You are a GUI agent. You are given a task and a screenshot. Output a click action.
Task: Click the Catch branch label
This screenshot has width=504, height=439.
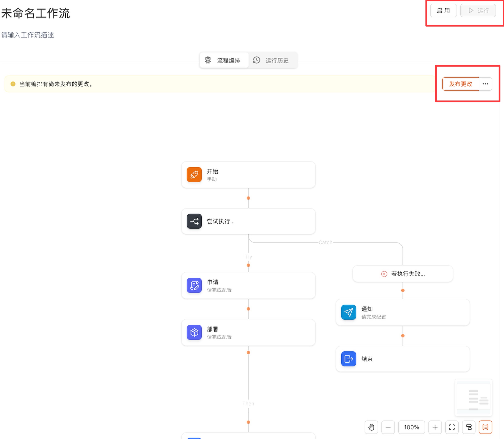click(x=325, y=243)
